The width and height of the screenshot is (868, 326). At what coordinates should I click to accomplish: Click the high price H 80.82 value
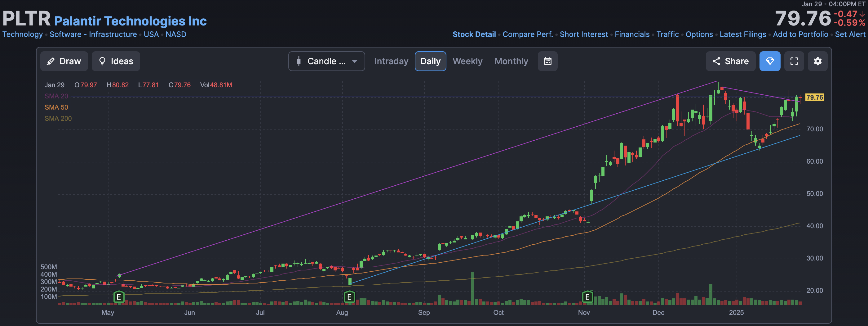point(117,85)
